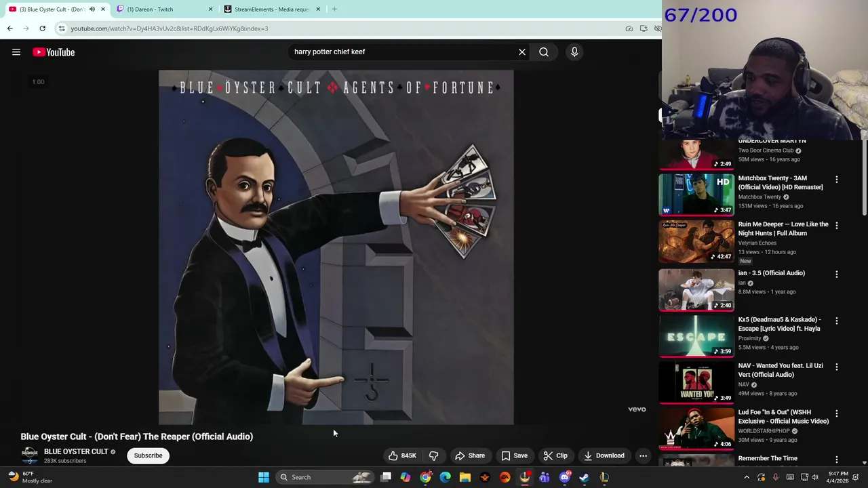Viewport: 868px width, 488px height.
Task: Go to the YouTube home logo
Action: pyautogui.click(x=54, y=52)
